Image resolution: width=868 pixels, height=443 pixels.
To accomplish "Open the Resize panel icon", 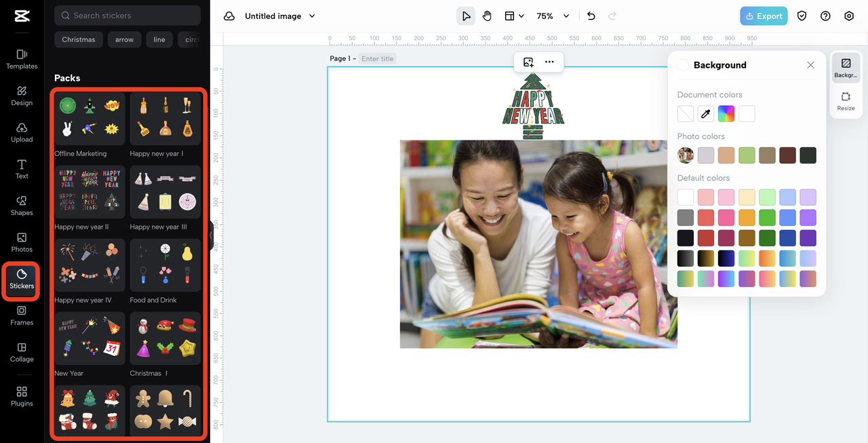I will (x=846, y=101).
